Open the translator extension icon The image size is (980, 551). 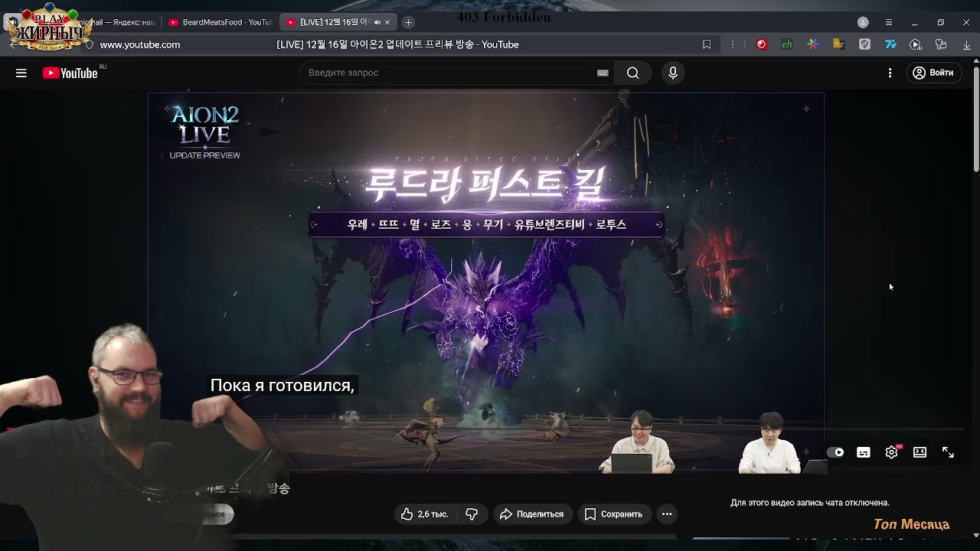838,44
